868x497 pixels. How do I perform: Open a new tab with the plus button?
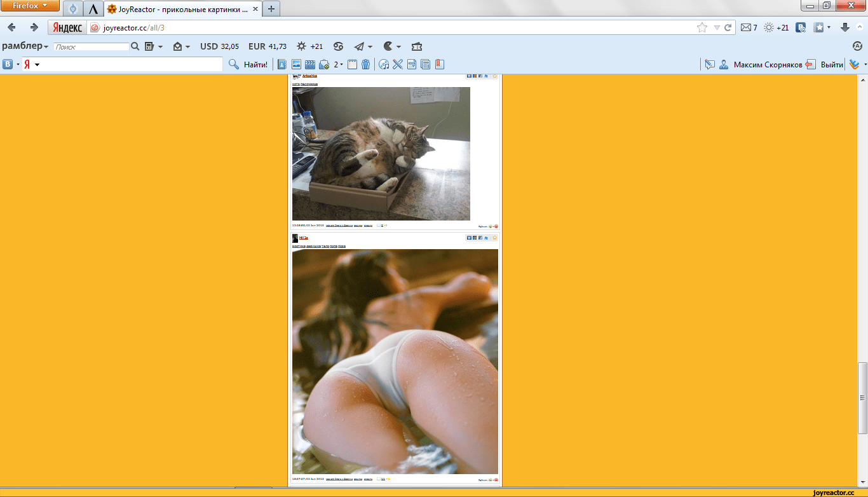(x=271, y=9)
